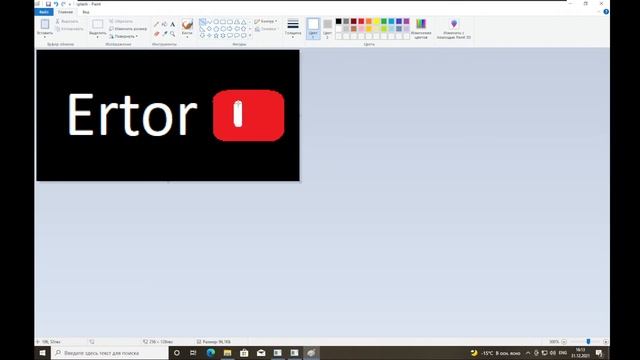
Task: Choose the diamond shape in shapes gallery
Action: click(x=209, y=29)
